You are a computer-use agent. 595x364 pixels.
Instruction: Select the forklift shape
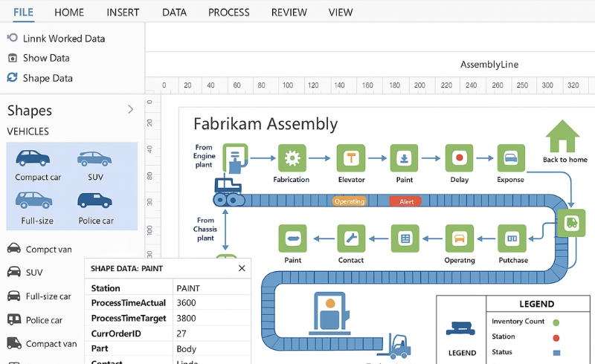tap(395, 346)
